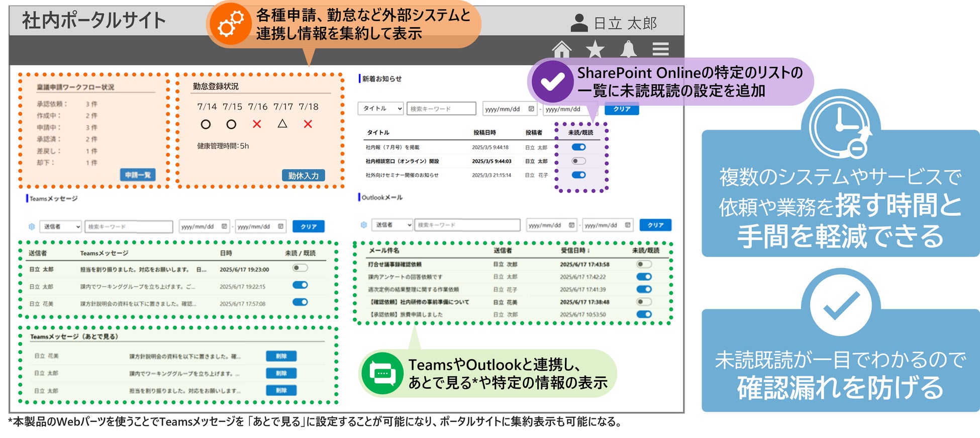This screenshot has height=438, width=980.
Task: Sort mails by 受信日時 column header
Action: (x=575, y=250)
